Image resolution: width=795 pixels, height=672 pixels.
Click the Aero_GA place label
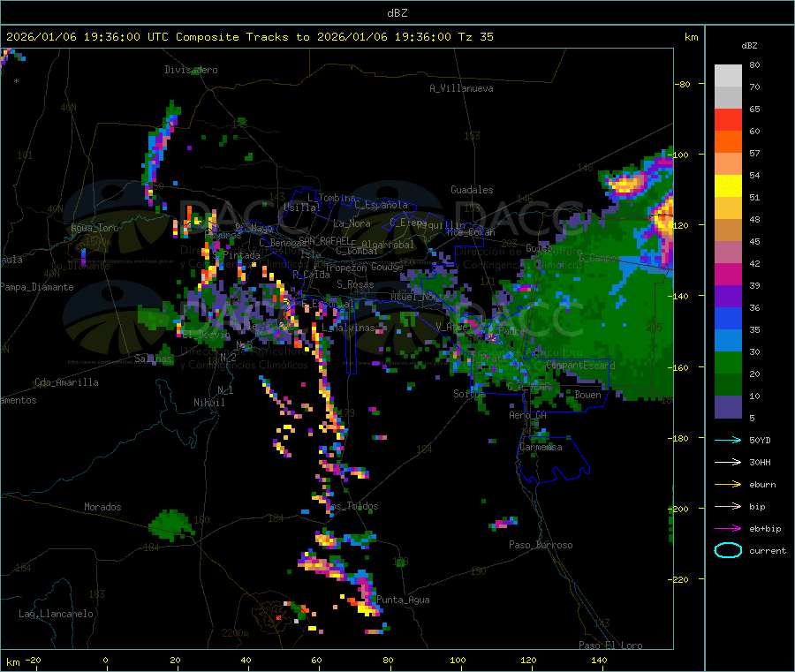click(x=528, y=415)
